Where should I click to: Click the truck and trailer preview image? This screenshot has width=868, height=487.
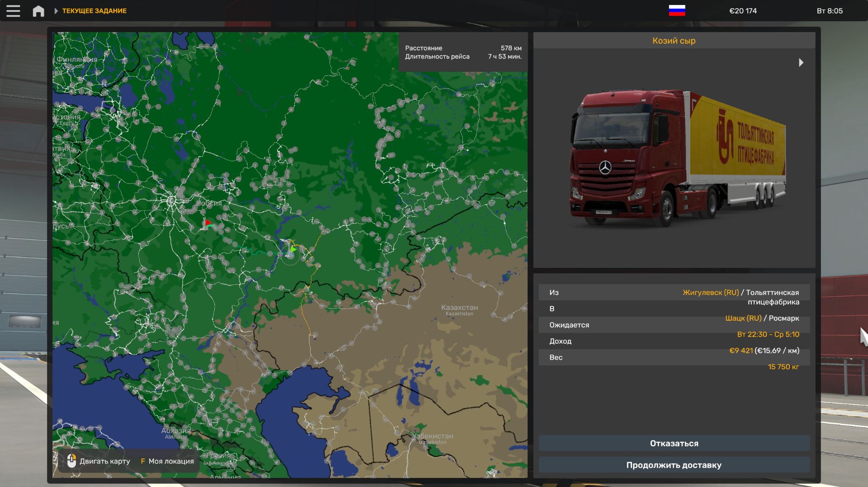(x=677, y=158)
